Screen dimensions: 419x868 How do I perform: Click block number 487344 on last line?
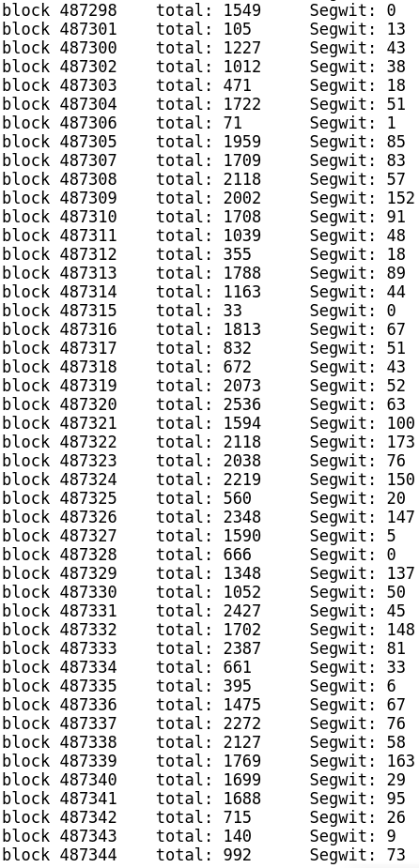pyautogui.click(x=88, y=855)
